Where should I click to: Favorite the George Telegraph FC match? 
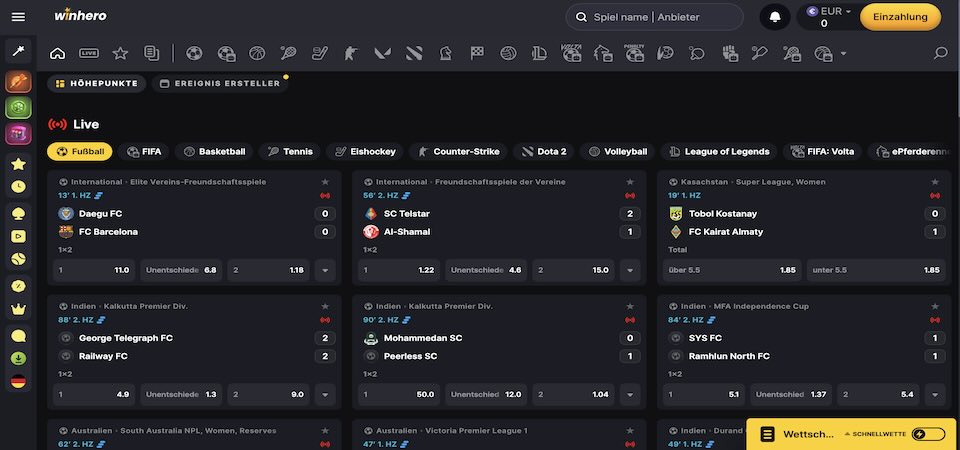point(325,306)
